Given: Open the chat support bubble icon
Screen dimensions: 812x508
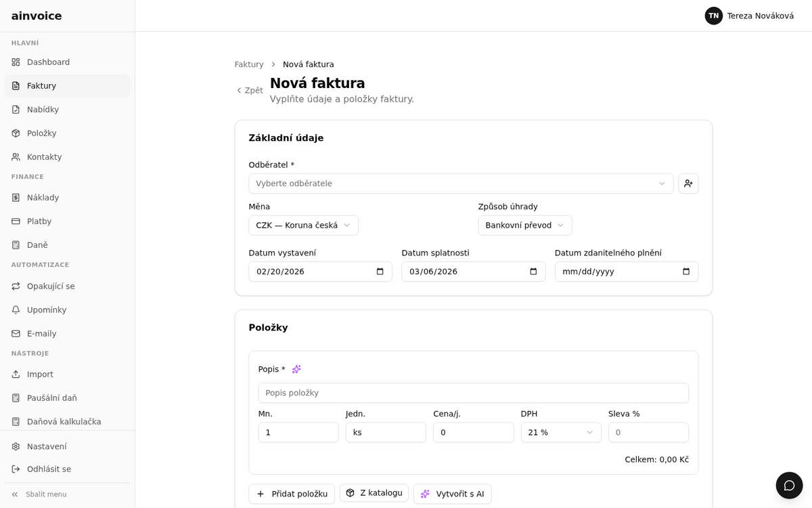Looking at the screenshot, I should point(789,485).
